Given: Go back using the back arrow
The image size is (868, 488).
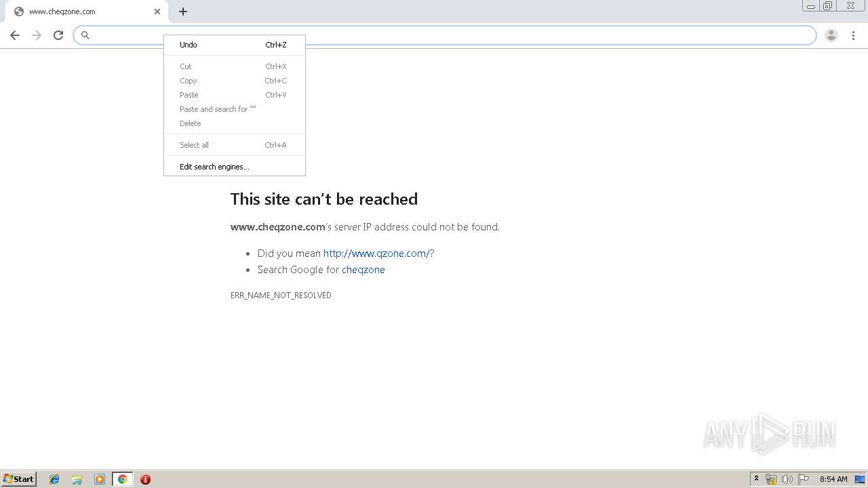Looking at the screenshot, I should tap(15, 35).
